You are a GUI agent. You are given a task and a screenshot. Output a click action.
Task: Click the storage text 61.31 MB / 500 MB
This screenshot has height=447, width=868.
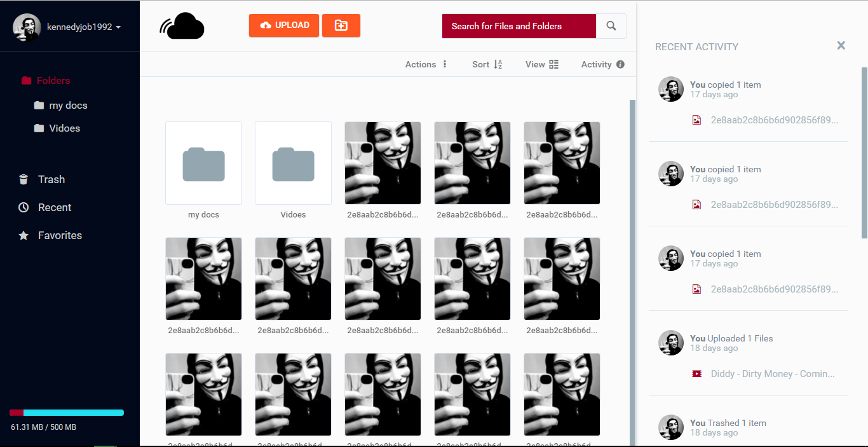(43, 427)
